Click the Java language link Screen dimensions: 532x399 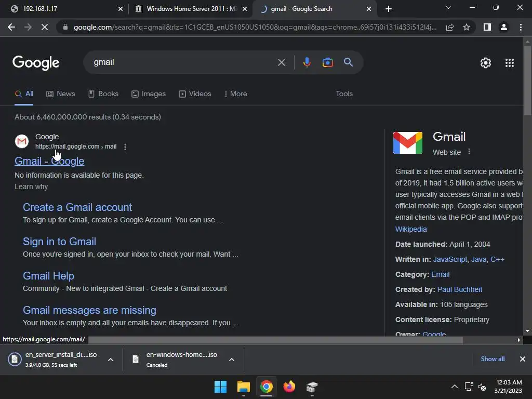point(478,260)
